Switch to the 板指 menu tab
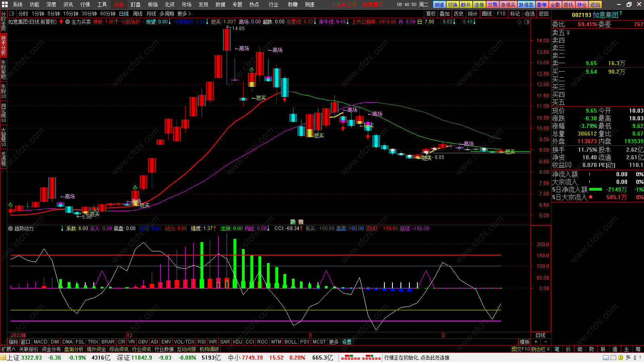644x362 pixels. tap(153, 4)
